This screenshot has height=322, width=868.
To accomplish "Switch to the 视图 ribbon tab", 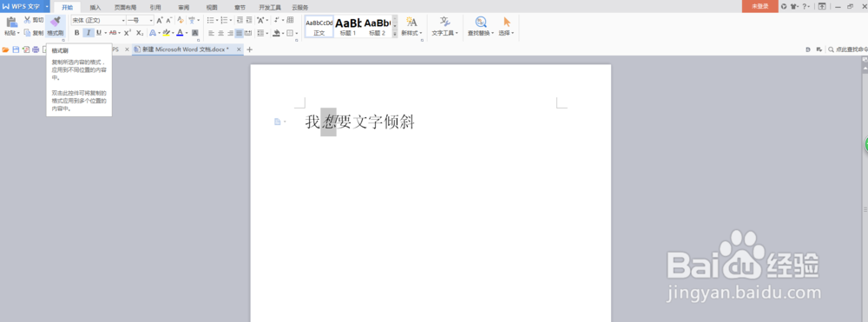I will [x=212, y=7].
